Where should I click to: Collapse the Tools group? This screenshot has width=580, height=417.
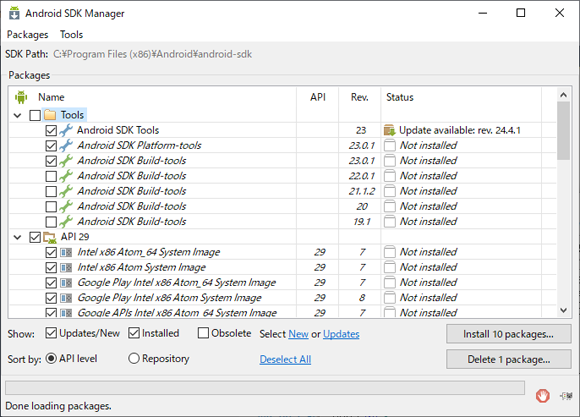pos(17,115)
